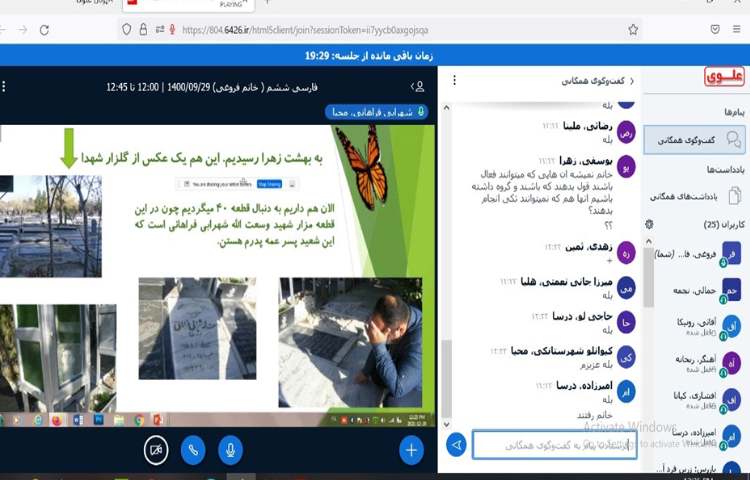Click the علوی logo
750x480 pixels.
pos(724,76)
